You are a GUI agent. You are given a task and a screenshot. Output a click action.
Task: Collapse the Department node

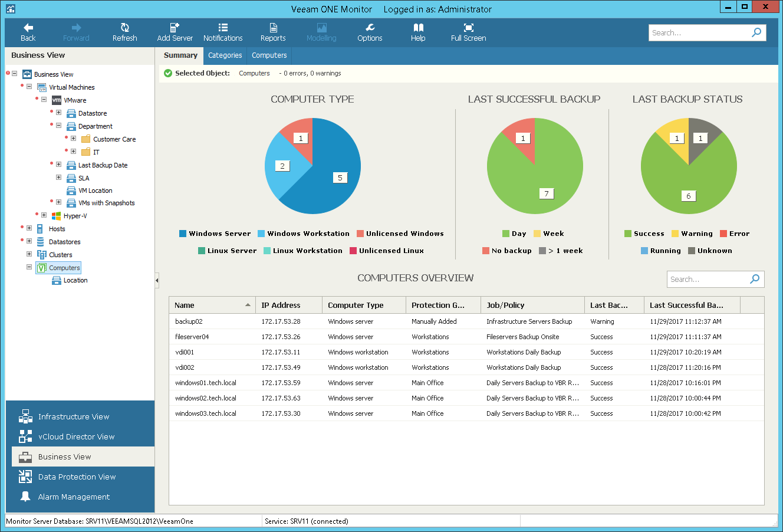click(x=58, y=126)
